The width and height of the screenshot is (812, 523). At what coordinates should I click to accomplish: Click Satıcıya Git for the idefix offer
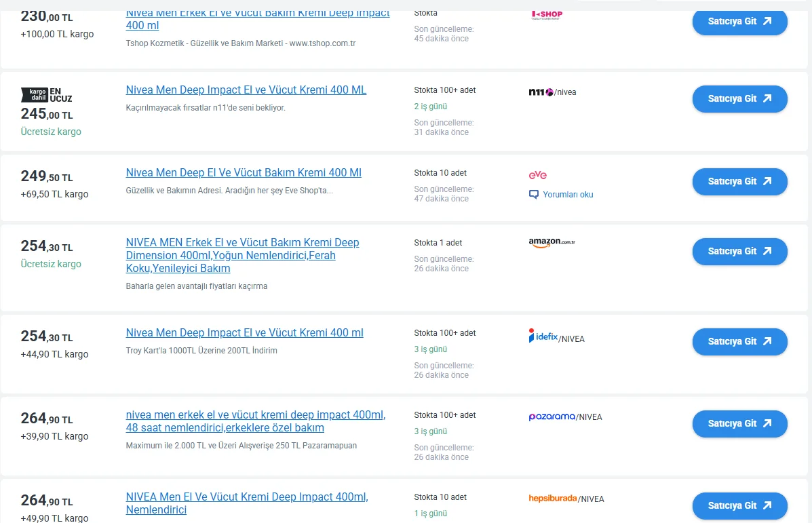(739, 341)
